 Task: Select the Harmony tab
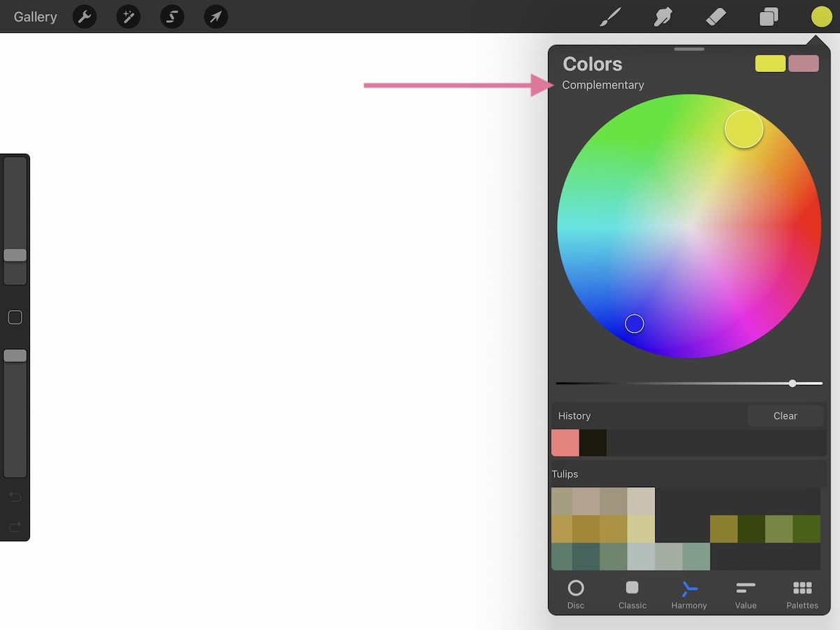(689, 594)
